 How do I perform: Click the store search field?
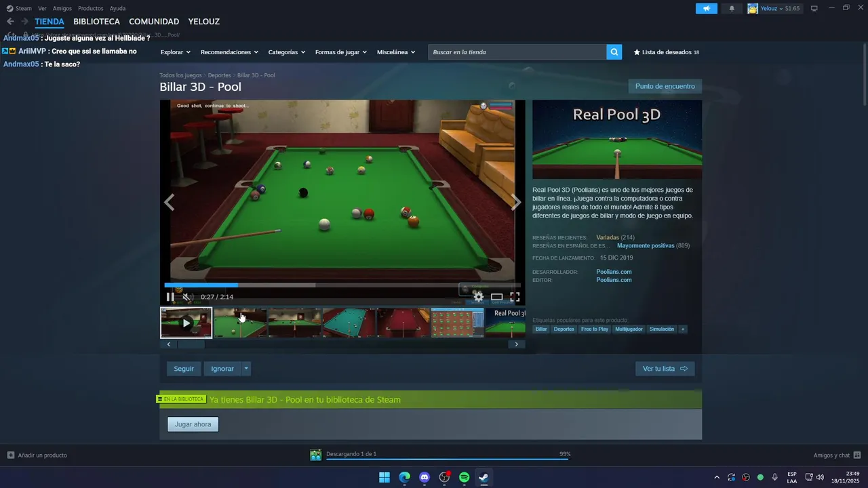(517, 52)
